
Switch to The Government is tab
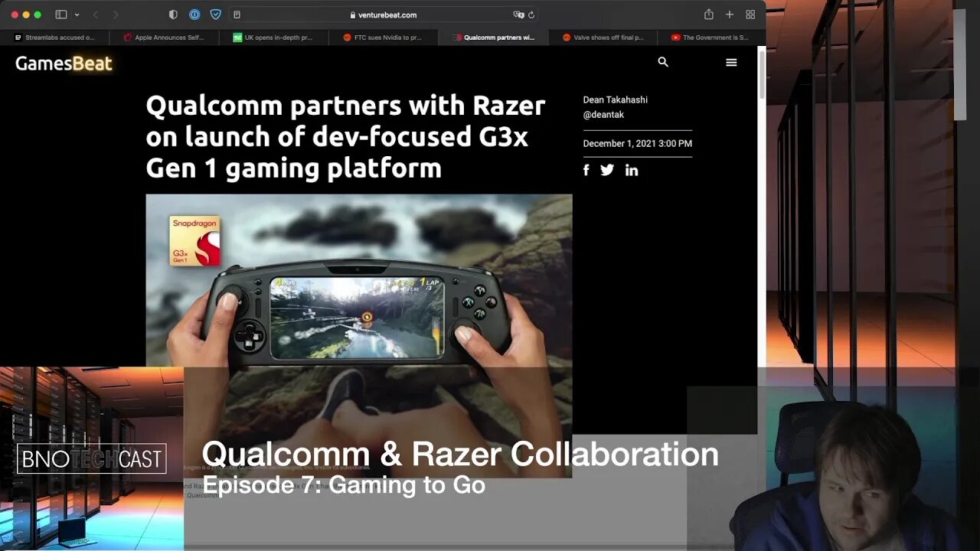[711, 37]
